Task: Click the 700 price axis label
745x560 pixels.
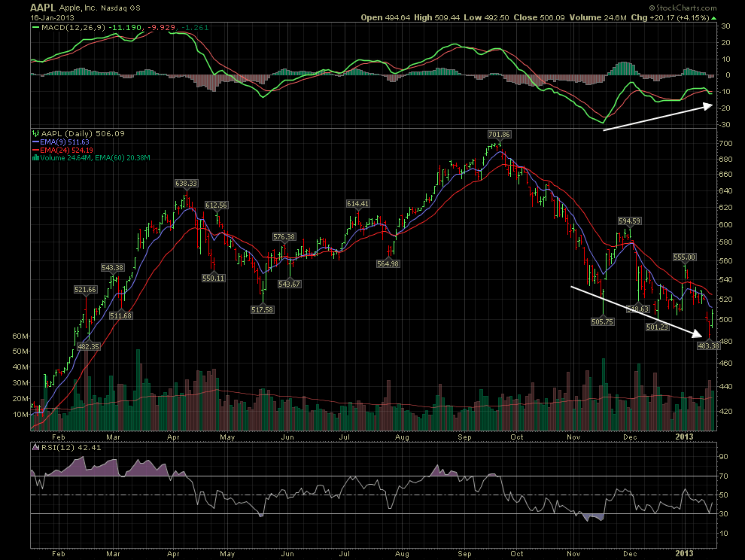Action: pos(725,144)
